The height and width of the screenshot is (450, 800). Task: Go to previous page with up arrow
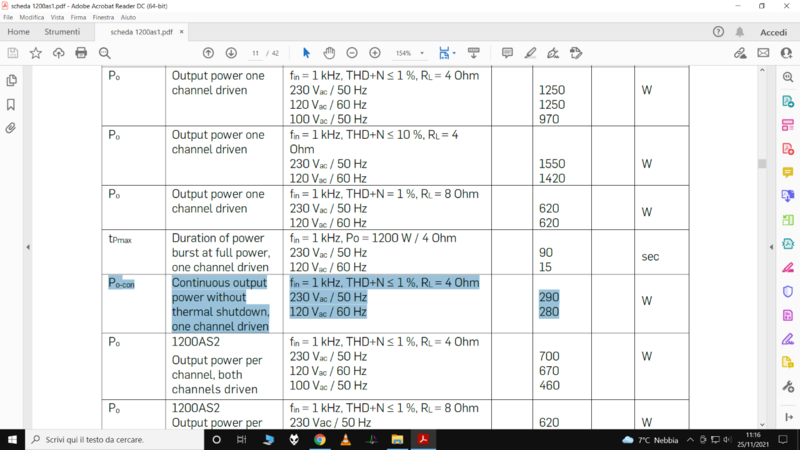click(x=208, y=53)
